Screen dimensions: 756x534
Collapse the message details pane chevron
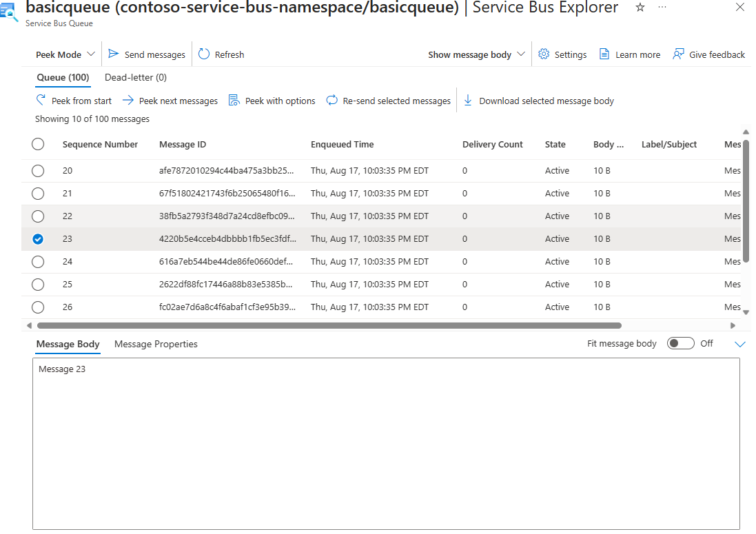point(739,344)
